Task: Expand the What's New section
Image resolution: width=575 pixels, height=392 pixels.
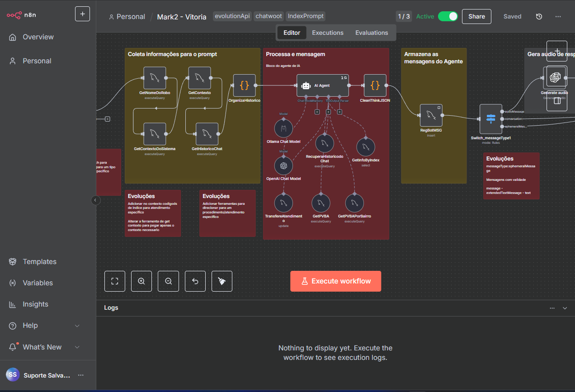Action: point(77,347)
